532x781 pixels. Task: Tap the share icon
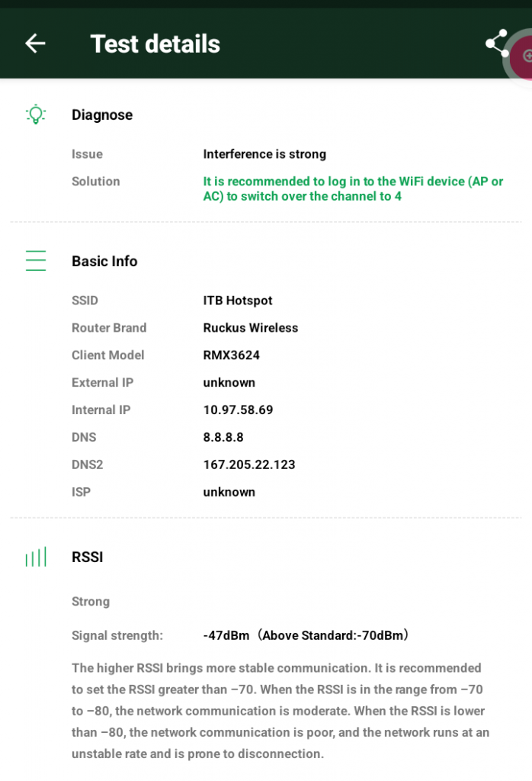[x=497, y=43]
